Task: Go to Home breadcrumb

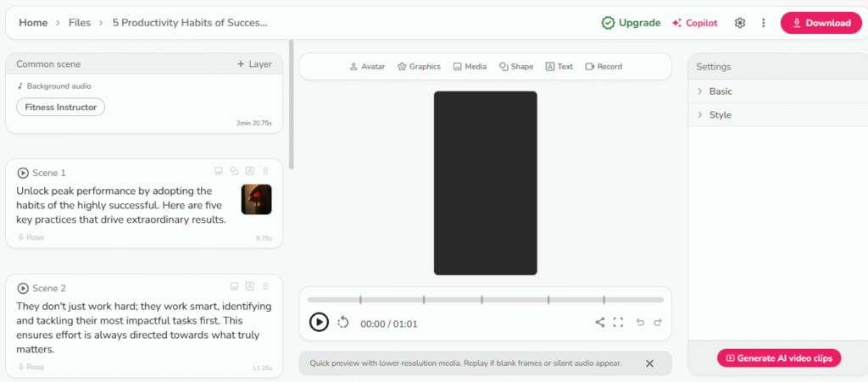Action: pos(33,23)
